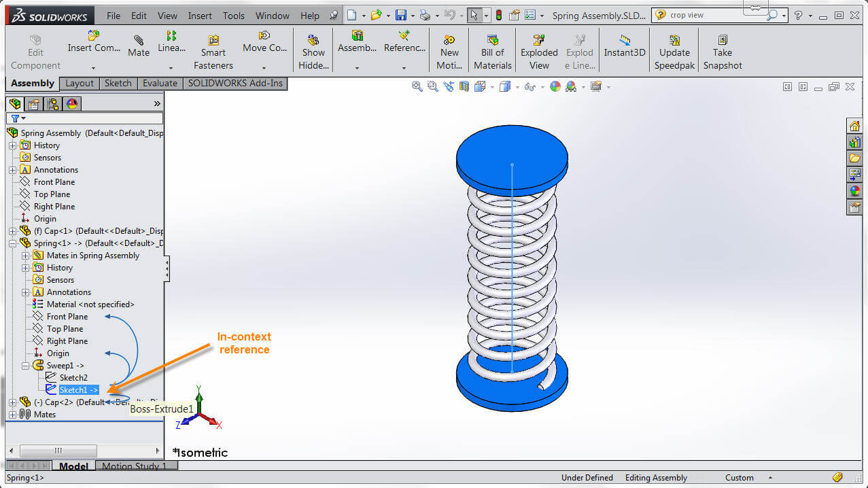This screenshot has height=488, width=868.
Task: Click the Exploded View tool
Action: pyautogui.click(x=538, y=49)
